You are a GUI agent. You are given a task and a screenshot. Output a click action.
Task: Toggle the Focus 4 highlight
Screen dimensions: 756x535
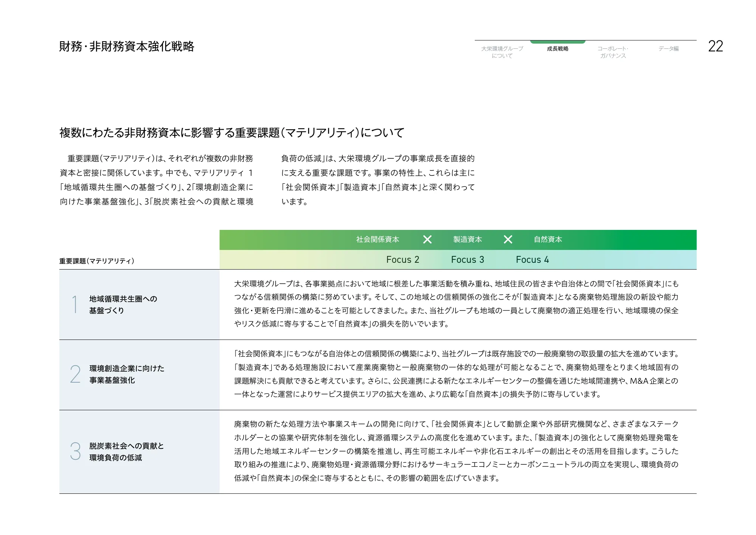point(532,259)
